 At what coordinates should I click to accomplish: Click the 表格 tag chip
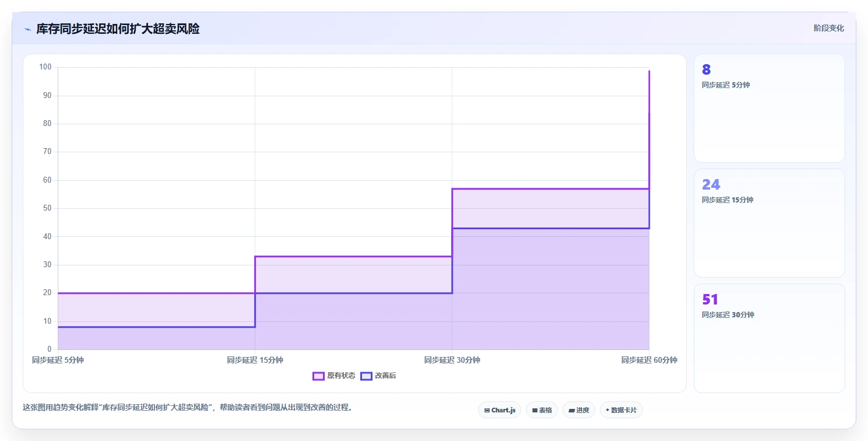pos(542,410)
